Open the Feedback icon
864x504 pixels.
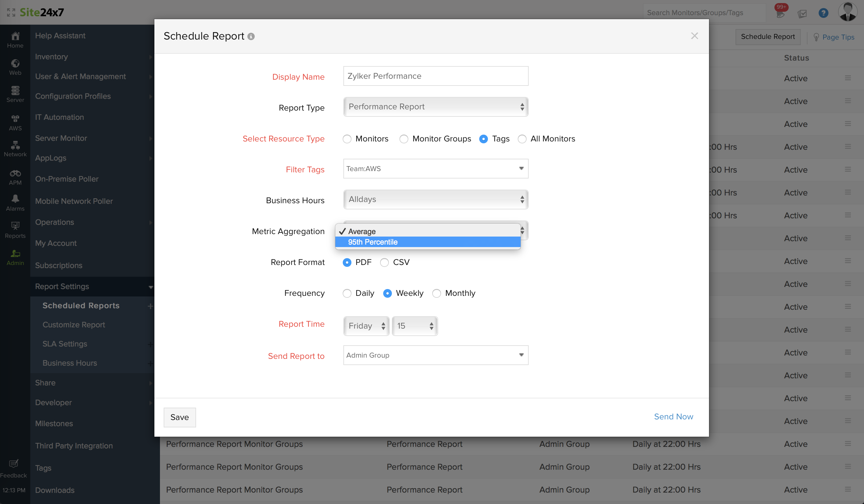13,468
